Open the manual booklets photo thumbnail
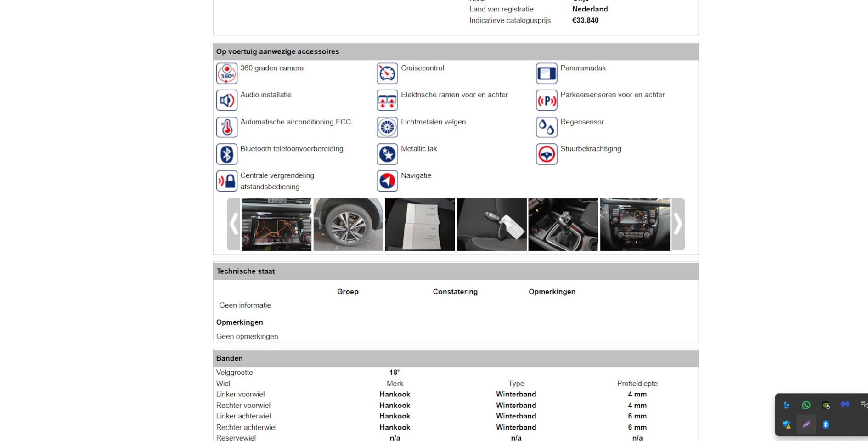This screenshot has height=441, width=868. pos(420,225)
